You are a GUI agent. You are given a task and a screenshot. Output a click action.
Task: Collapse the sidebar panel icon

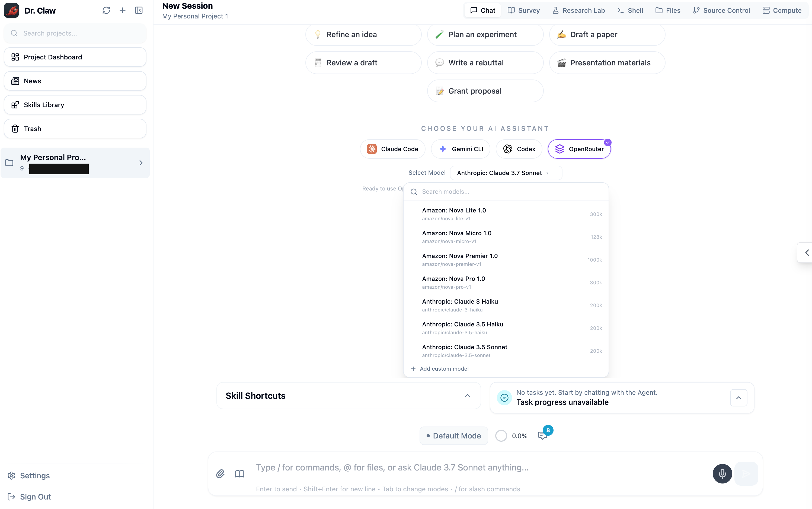click(139, 10)
